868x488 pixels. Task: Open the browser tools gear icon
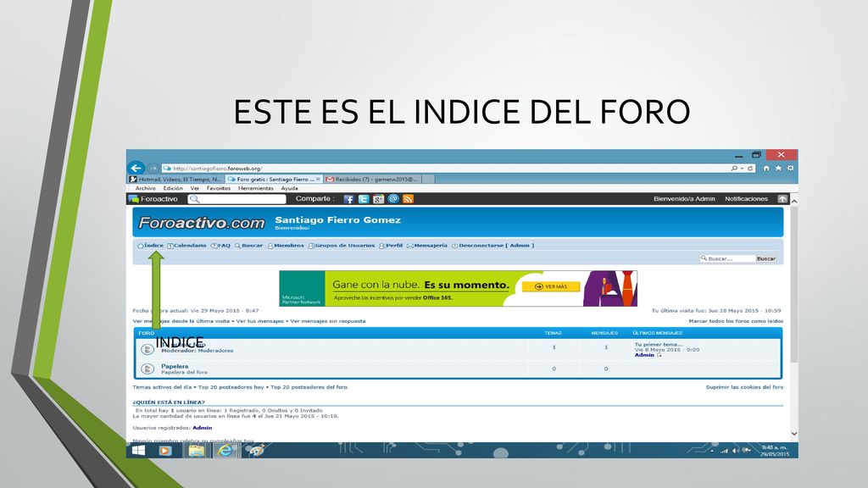[791, 169]
